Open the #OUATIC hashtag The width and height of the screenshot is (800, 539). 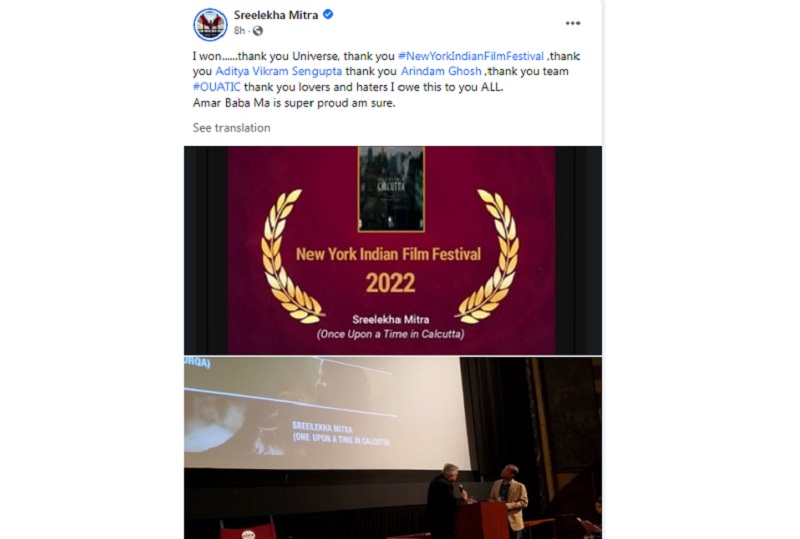click(216, 87)
